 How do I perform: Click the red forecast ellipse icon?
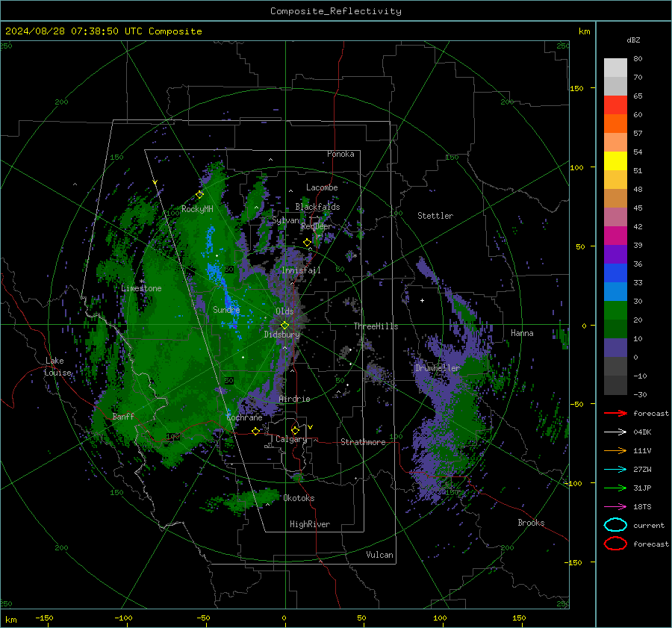[615, 544]
